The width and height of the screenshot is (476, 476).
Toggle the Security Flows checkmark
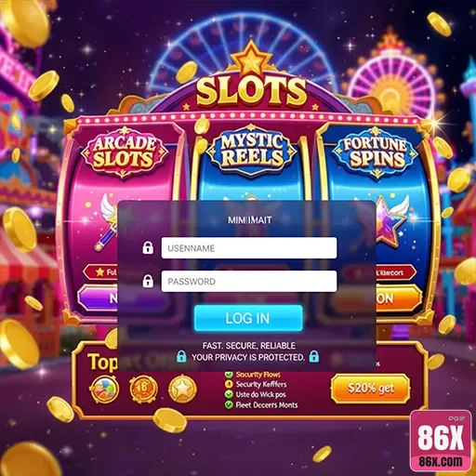point(229,375)
